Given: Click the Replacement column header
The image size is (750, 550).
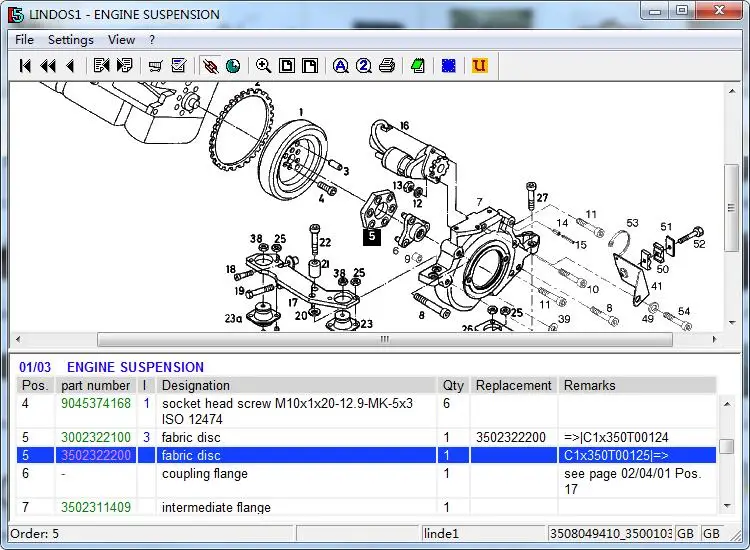Looking at the screenshot, I should 514,385.
